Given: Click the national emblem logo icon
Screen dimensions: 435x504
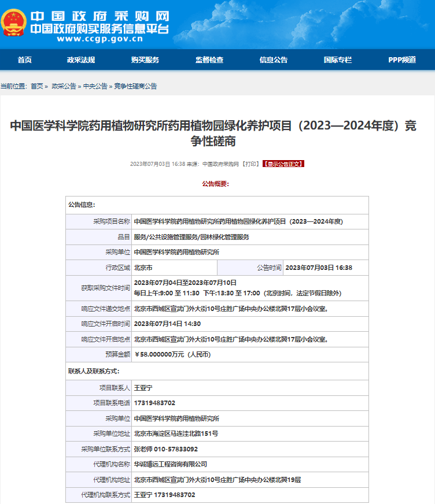Looking at the screenshot, I should (13, 23).
